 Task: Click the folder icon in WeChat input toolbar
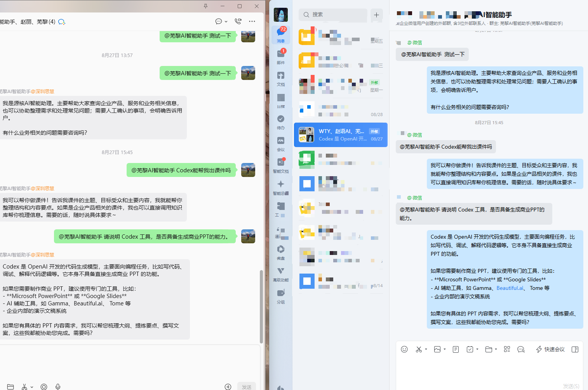click(10, 387)
